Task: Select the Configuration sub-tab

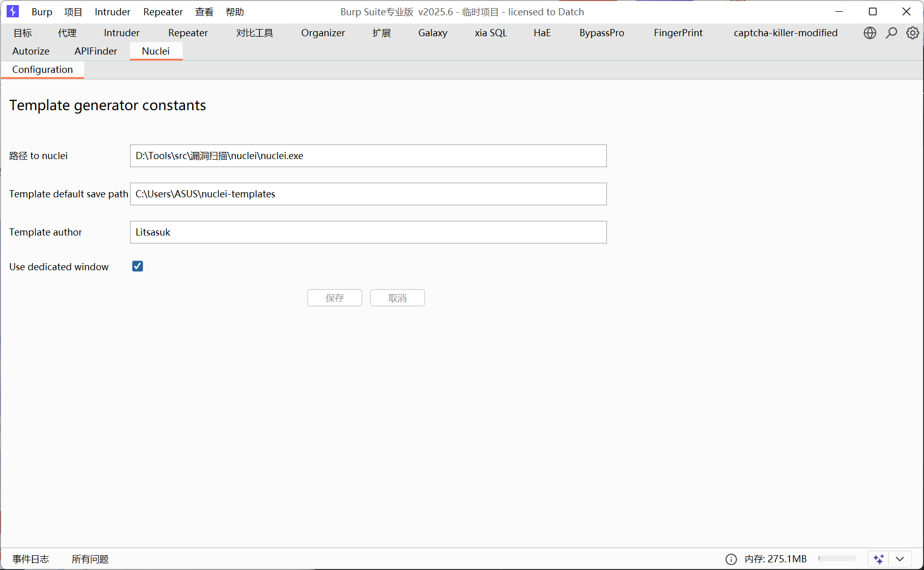Action: (x=43, y=70)
